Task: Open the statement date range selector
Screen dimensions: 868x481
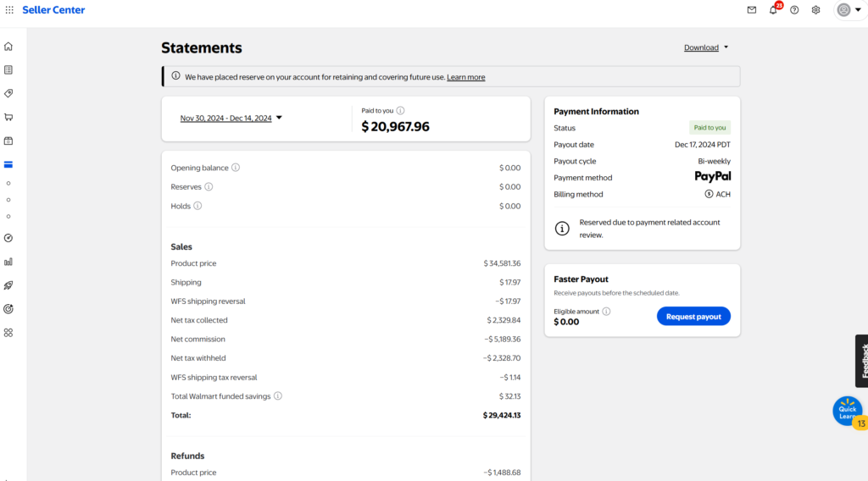Action: click(x=231, y=118)
